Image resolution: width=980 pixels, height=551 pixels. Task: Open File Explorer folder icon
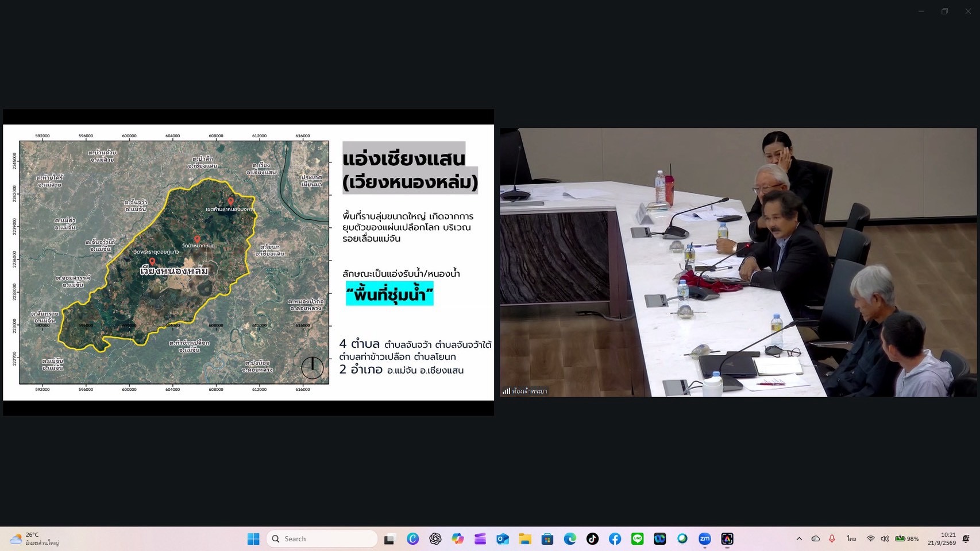click(525, 539)
